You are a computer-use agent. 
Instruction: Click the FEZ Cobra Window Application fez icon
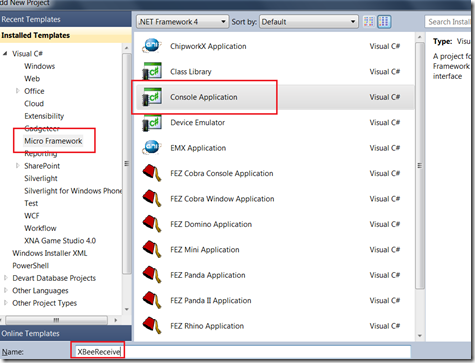[x=152, y=199]
